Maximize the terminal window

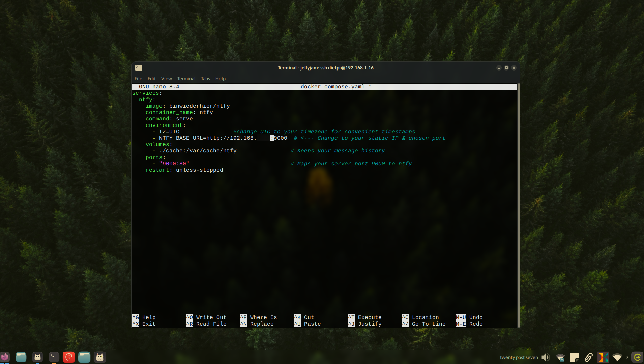(x=506, y=68)
